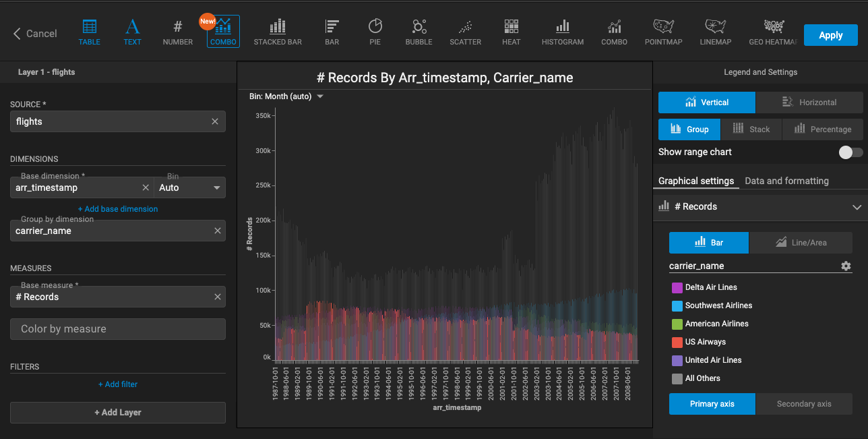
Task: Open carrier_name color settings gear
Action: click(x=846, y=266)
